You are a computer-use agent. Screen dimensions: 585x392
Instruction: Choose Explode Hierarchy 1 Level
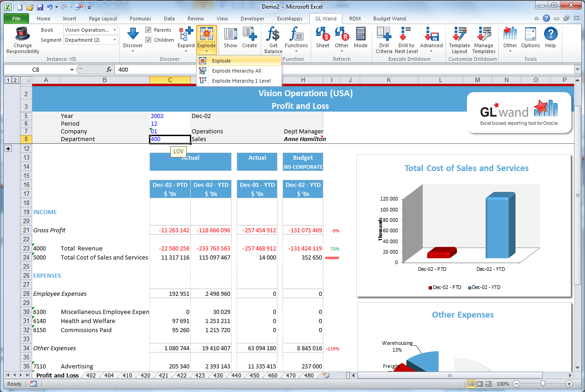[239, 81]
